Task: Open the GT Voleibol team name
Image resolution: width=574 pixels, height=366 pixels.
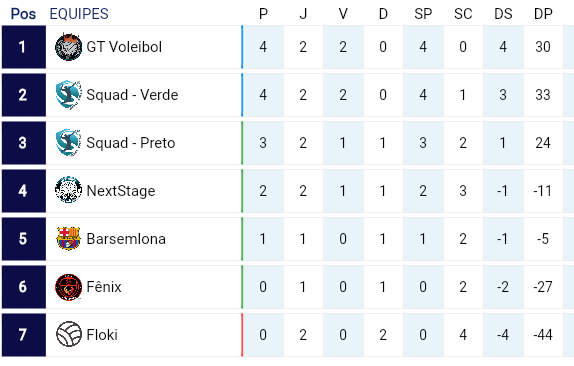Action: pyautogui.click(x=124, y=47)
